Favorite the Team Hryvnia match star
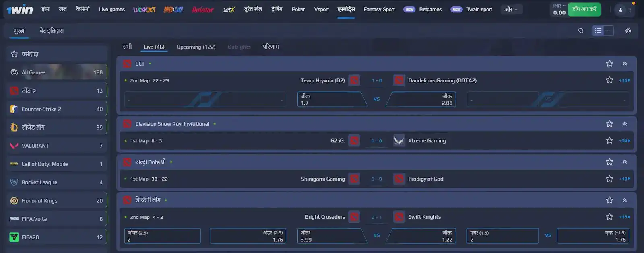Screen dimensions: 644x253 pyautogui.click(x=609, y=80)
